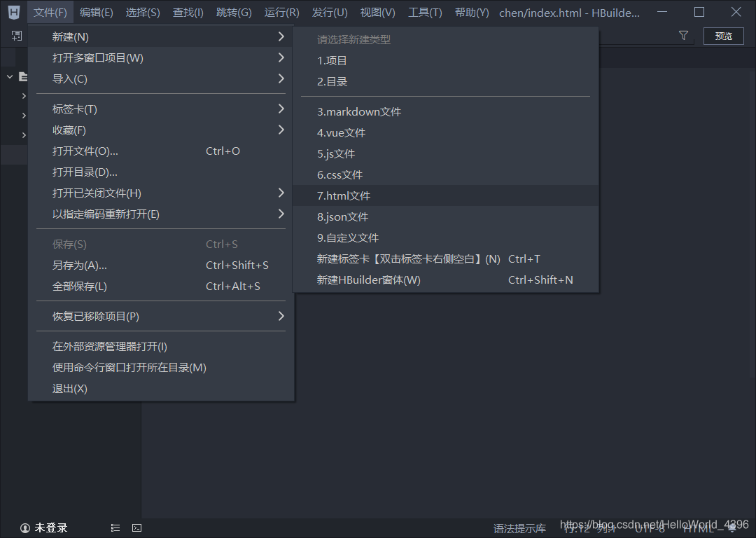Expand the second collapsed folder in the project tree

click(x=24, y=116)
